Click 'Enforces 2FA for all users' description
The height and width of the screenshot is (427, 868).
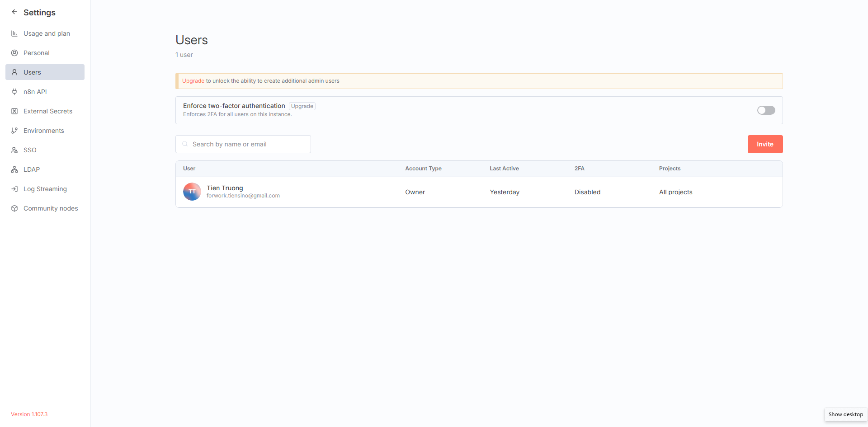click(237, 114)
